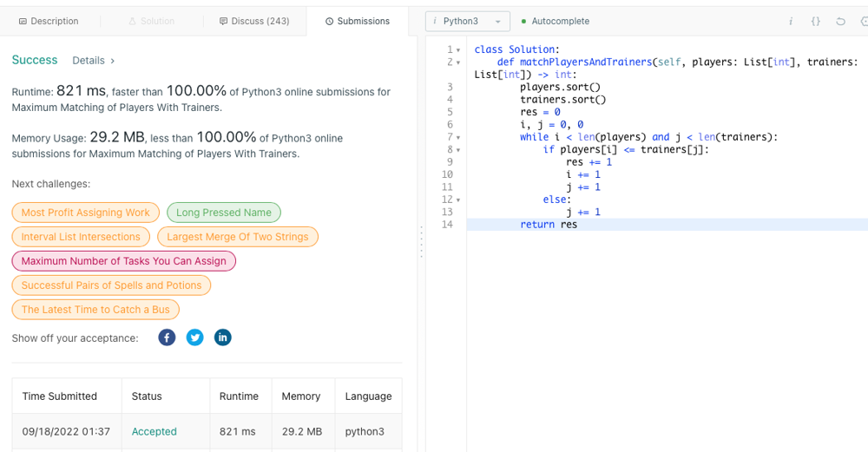Share acceptance on Facebook
The width and height of the screenshot is (868, 452).
167,337
